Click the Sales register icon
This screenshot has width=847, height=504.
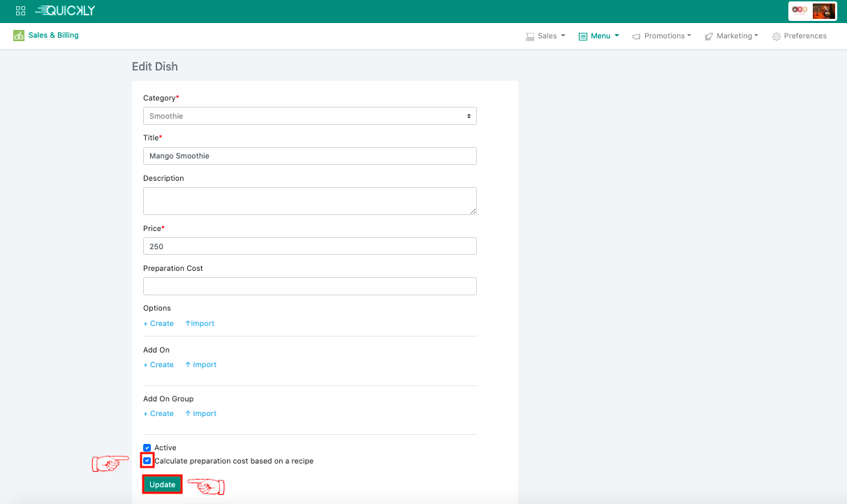(x=530, y=36)
